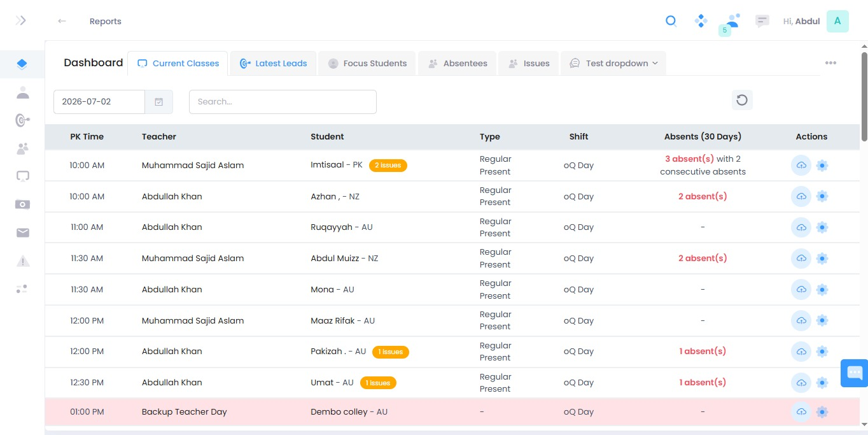Screen dimensions: 868x435
Task: Click the '12:30 PM' time cell
Action: pos(87,383)
